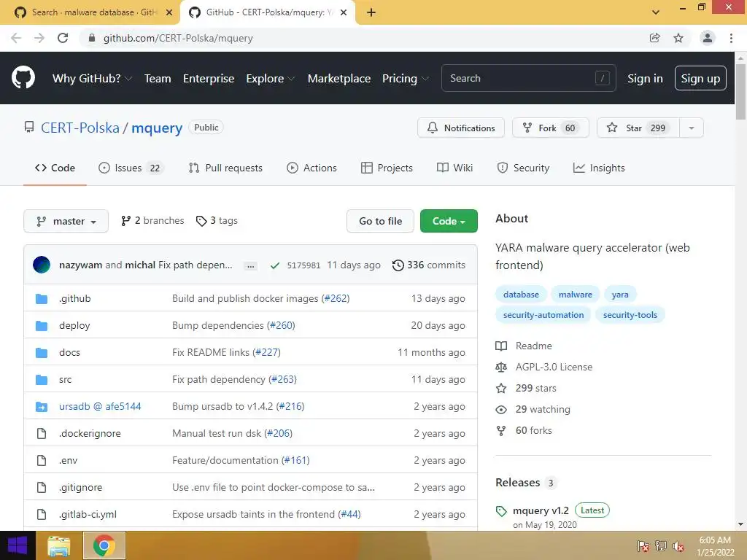The height and width of the screenshot is (560, 747).
Task: Click the .env file icon
Action: pyautogui.click(x=42, y=461)
